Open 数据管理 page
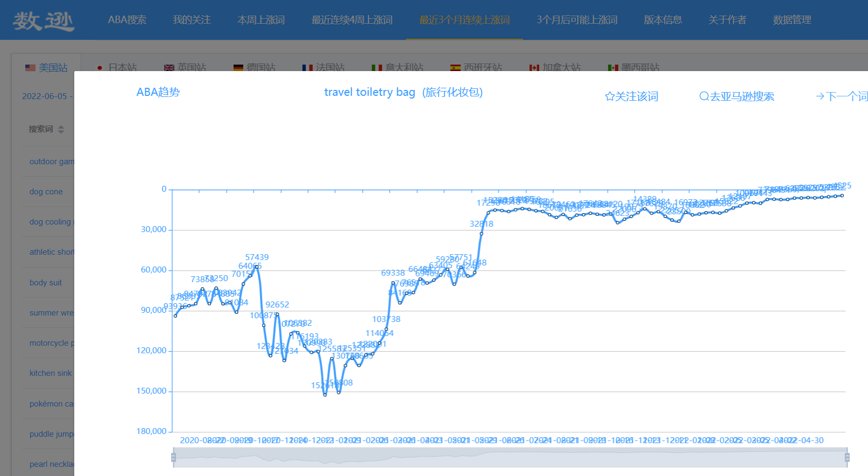 (792, 20)
